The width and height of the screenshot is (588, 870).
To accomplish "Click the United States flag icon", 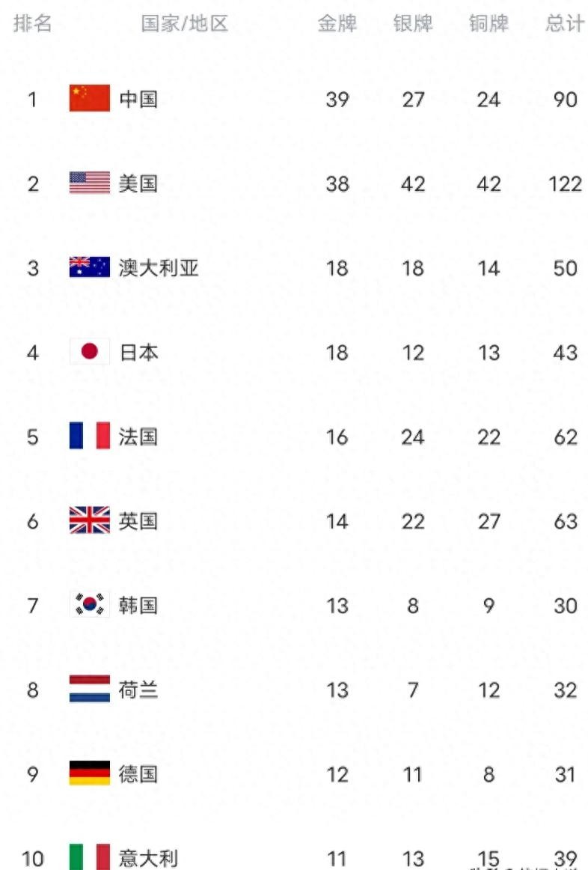I will [x=90, y=183].
